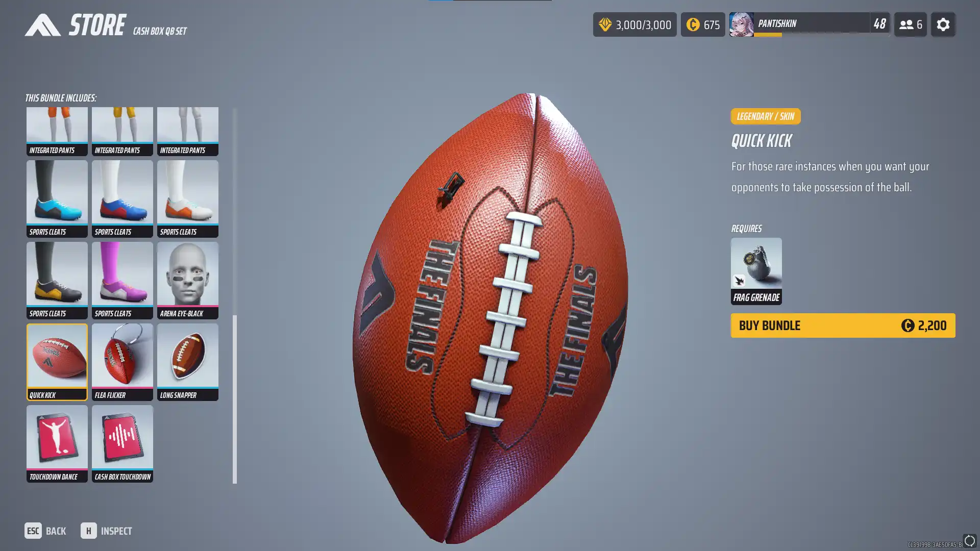Viewport: 980px width, 551px height.
Task: Click the Frag Grenade required item
Action: [756, 271]
